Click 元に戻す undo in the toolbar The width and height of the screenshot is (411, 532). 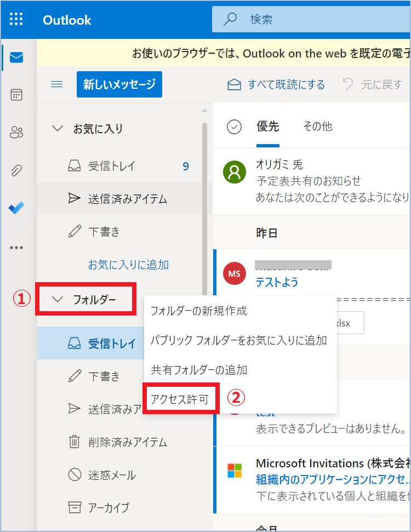coord(372,84)
